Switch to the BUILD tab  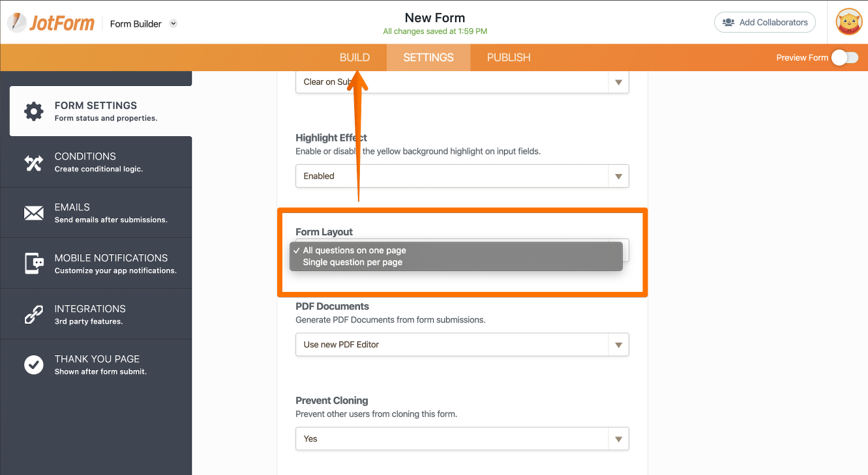355,57
